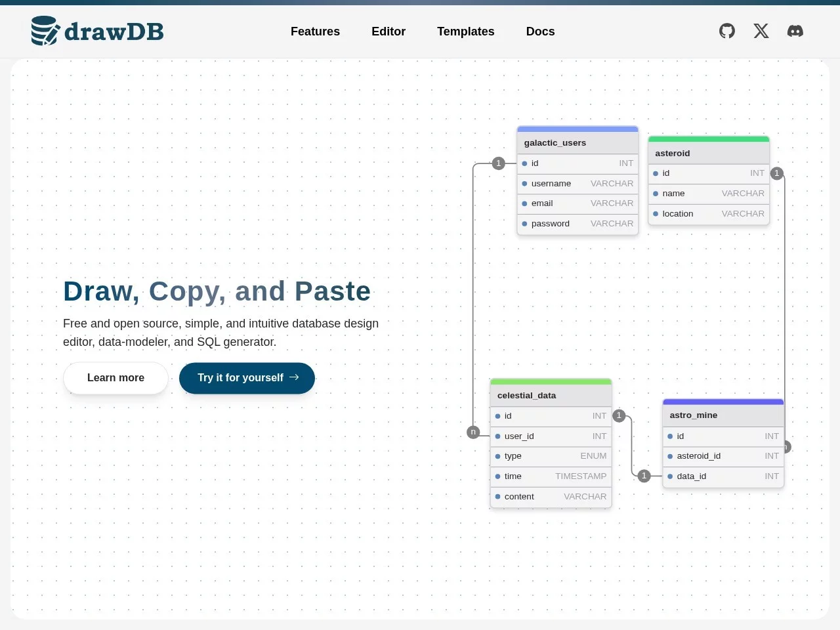Click the green color strip on celestial_data table
This screenshot has width=840, height=630.
click(551, 381)
